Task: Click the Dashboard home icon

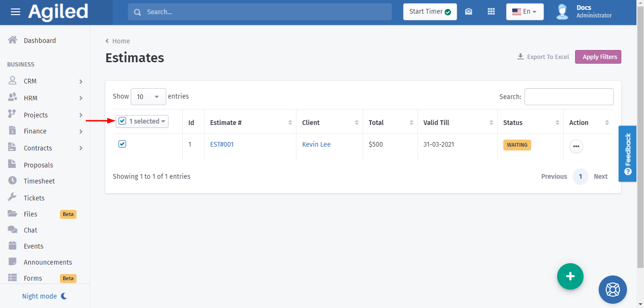Action: click(13, 41)
